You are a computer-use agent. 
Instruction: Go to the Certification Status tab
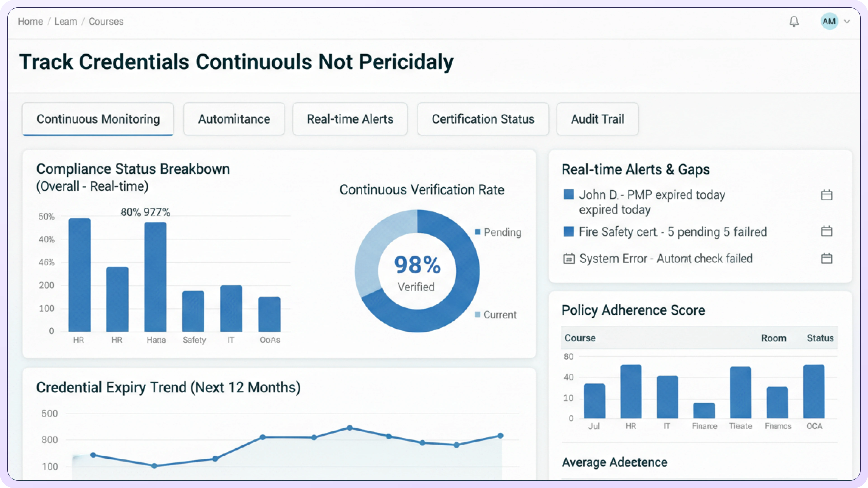[483, 119]
